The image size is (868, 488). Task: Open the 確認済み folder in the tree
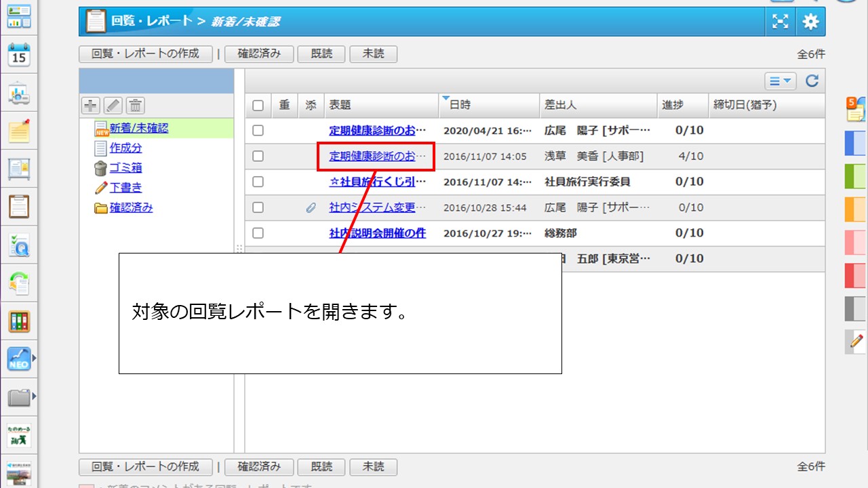coord(131,207)
